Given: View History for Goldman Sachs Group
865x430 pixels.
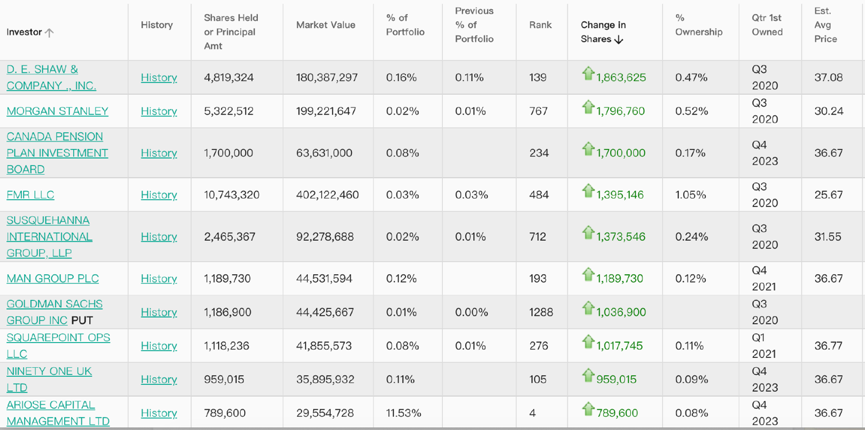Looking at the screenshot, I should coord(158,312).
